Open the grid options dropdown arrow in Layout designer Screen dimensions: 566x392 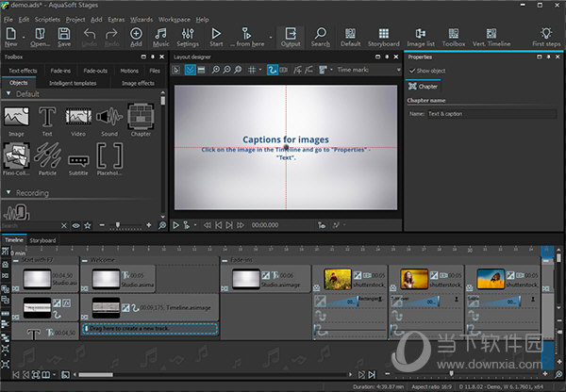tap(260, 70)
